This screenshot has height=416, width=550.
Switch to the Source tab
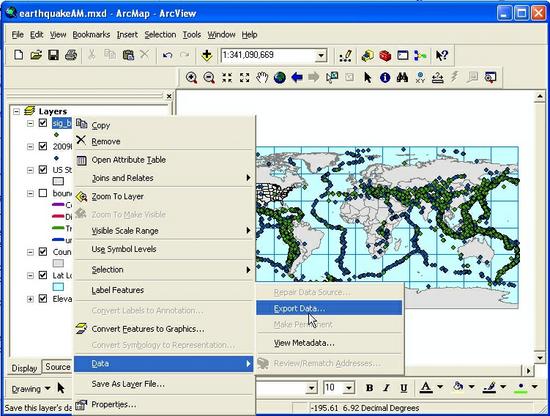[x=58, y=367]
